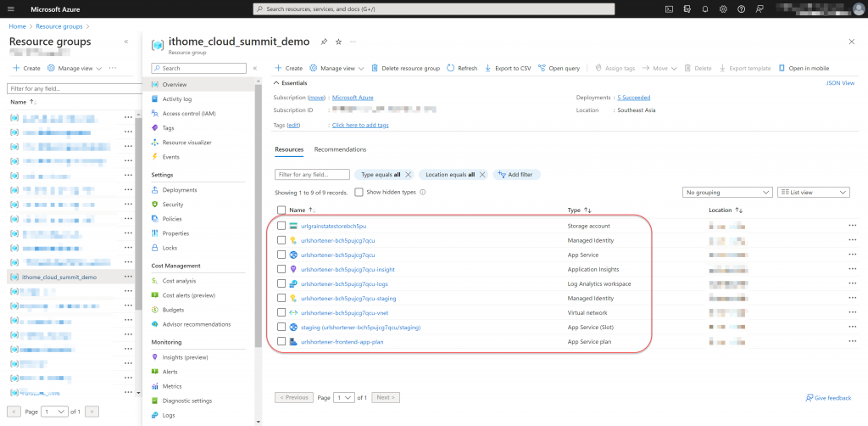Open row menu for urlgrainstatestorebch5pu
Viewport: 868px width, 426px height.
[852, 226]
